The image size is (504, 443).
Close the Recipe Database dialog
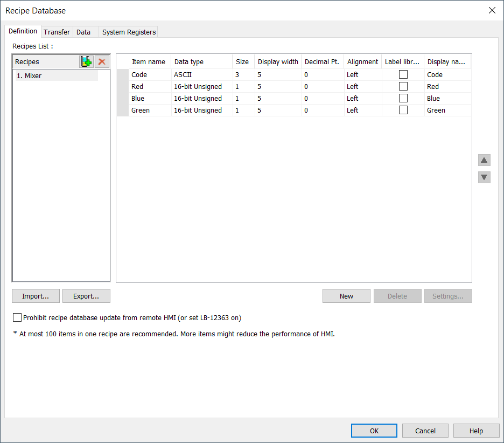pos(492,10)
